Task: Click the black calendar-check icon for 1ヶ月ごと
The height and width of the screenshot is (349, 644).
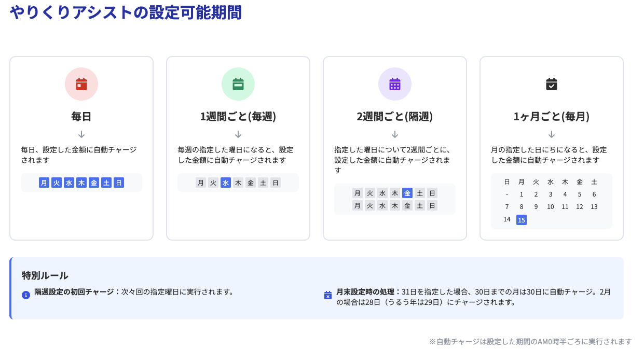Action: [x=552, y=84]
